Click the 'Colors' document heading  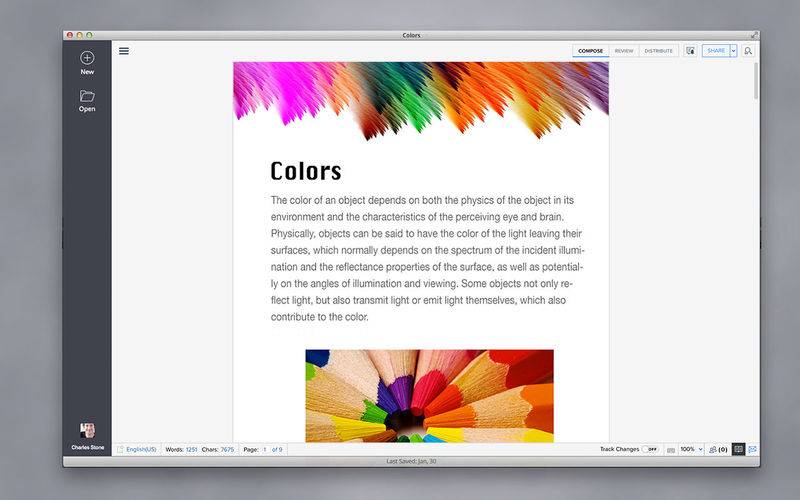coord(306,171)
